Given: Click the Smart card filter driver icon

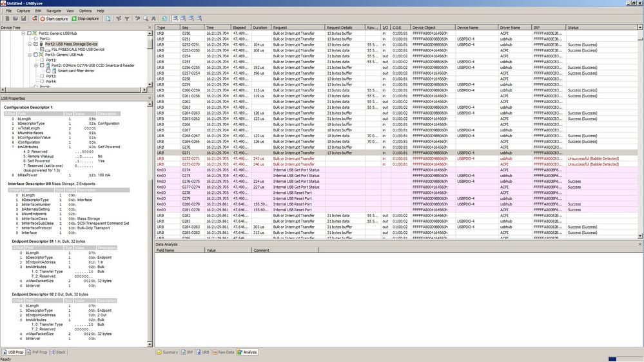Looking at the screenshot, I should tap(54, 71).
